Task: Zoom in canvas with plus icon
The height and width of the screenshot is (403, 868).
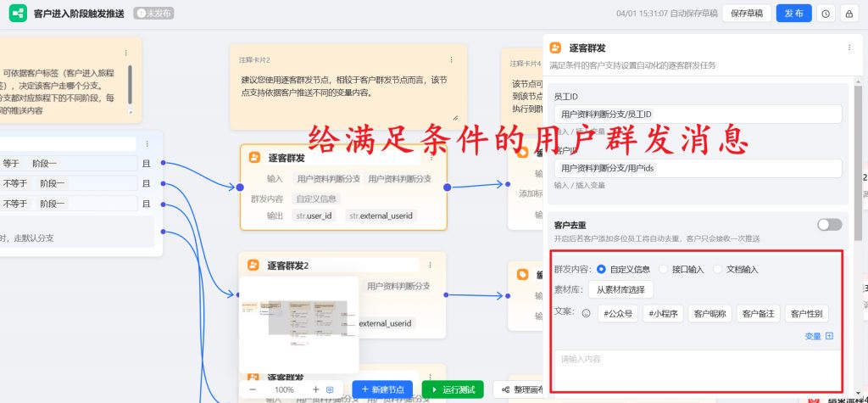Action: coord(316,389)
